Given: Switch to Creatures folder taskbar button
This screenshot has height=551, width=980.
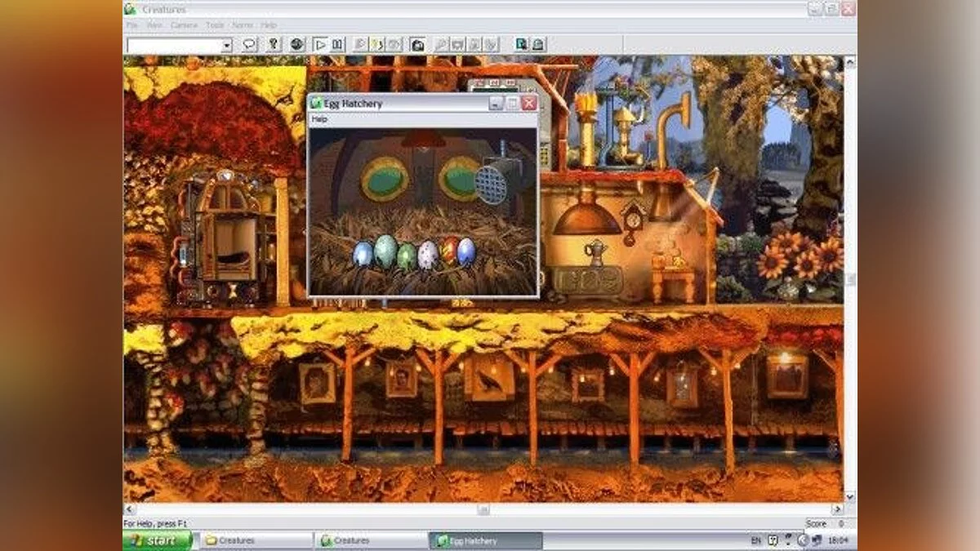Looking at the screenshot, I should pyautogui.click(x=256, y=540).
